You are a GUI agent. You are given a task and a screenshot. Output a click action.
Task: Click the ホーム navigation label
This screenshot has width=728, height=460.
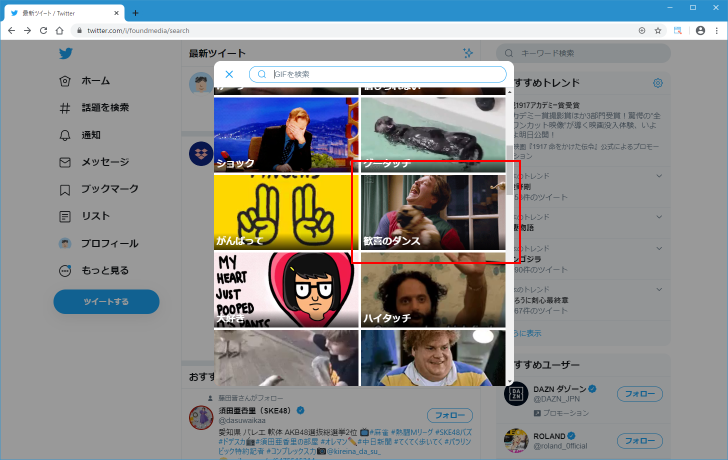96,81
